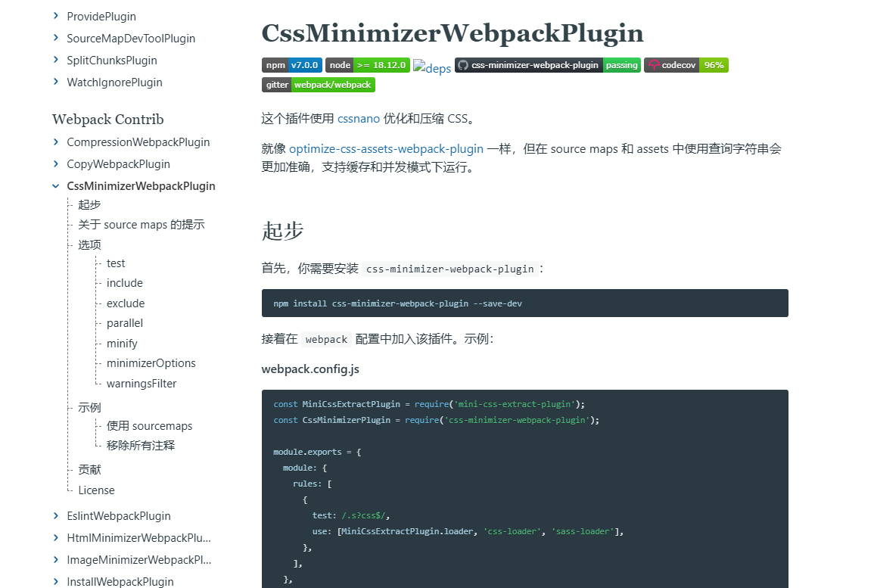Viewport: 874px width, 588px height.
Task: Open the CopyWebpackPlugin page
Action: coord(118,164)
